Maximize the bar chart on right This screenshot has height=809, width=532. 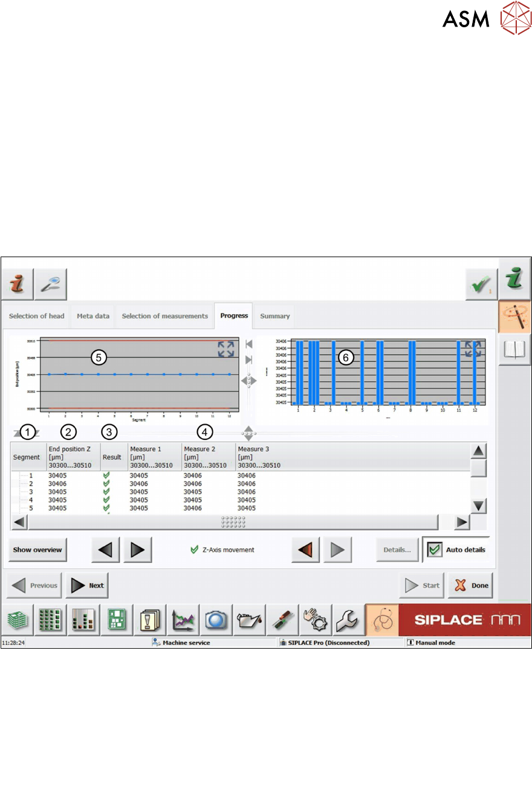[473, 349]
